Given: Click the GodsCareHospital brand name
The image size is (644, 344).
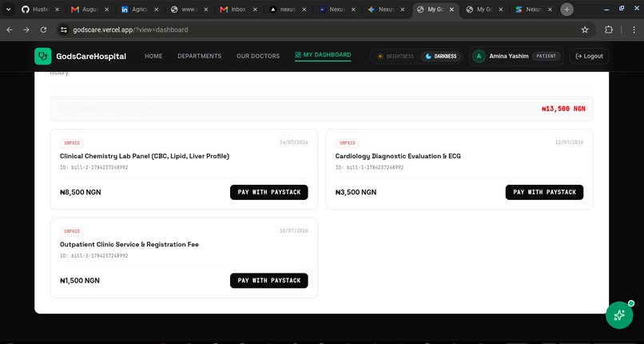Looking at the screenshot, I should pyautogui.click(x=91, y=56).
